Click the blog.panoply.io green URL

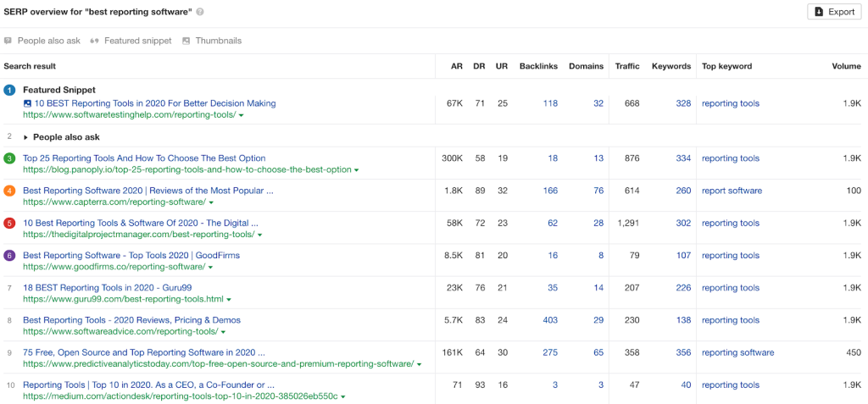pyautogui.click(x=187, y=170)
